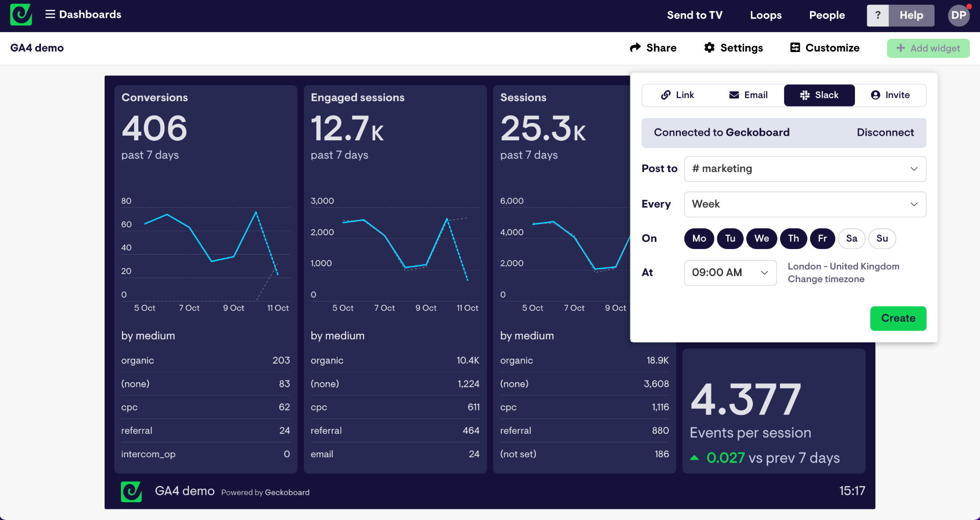Screen dimensions: 980x520
Task: Click the Change timezone link
Action: click(826, 279)
